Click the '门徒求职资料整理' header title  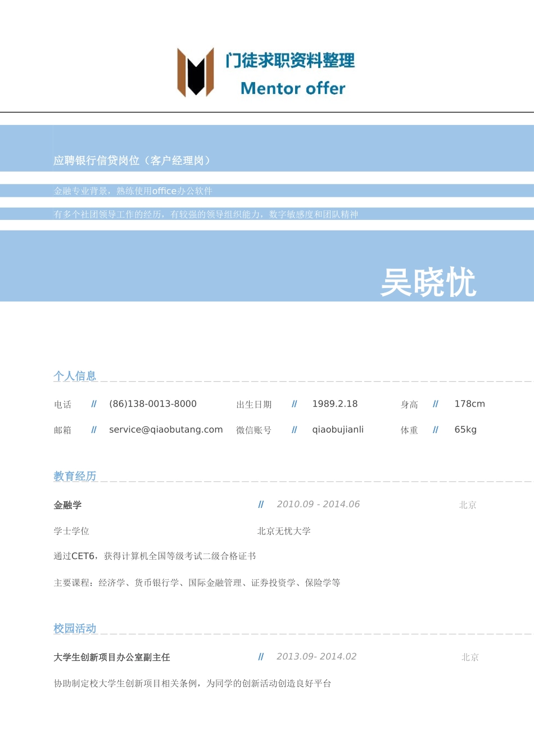pos(290,62)
